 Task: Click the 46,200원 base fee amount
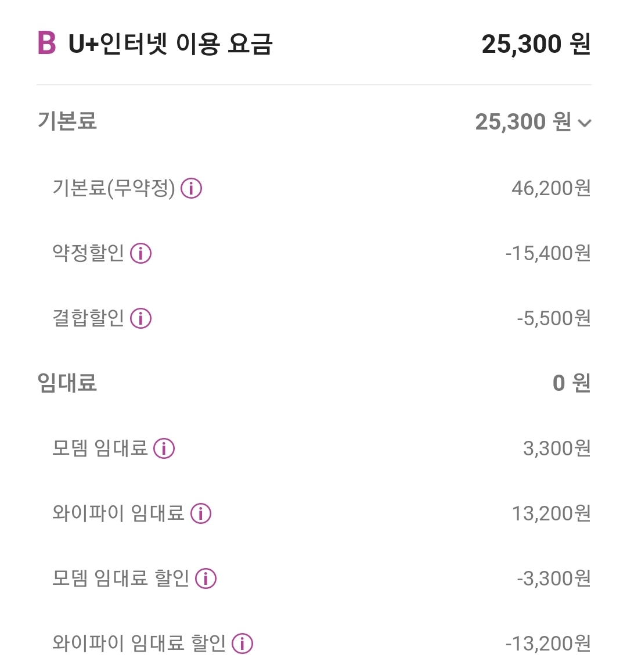pos(551,188)
